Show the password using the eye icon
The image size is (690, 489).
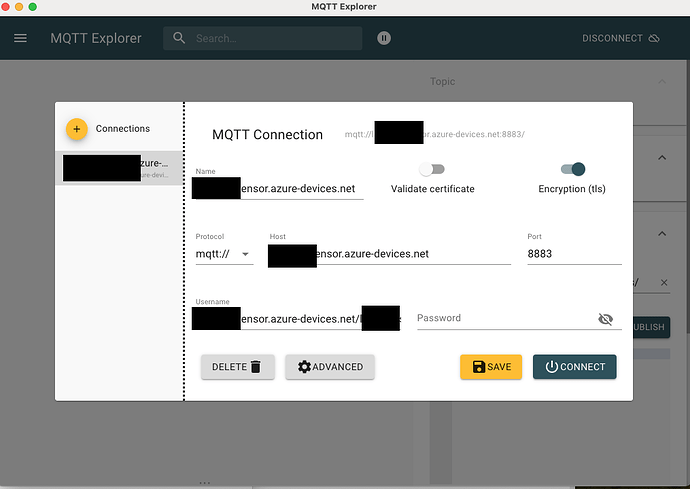604,319
